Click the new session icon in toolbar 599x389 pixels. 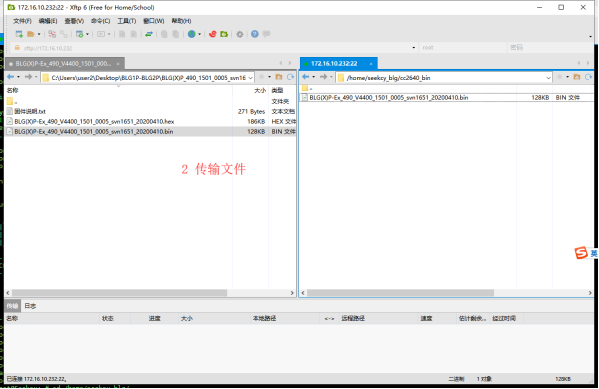pyautogui.click(x=19, y=34)
